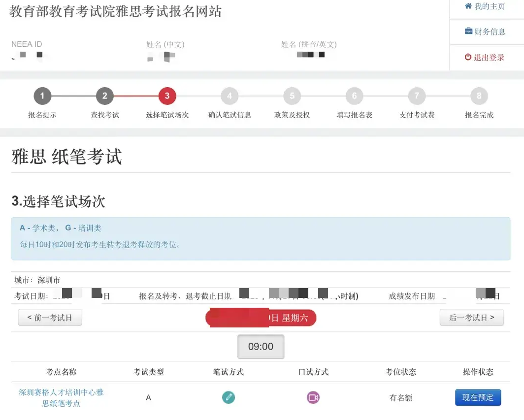Screen dimensions: 524x420
Task: Click the 考试类型 column header
Action: pyautogui.click(x=148, y=372)
